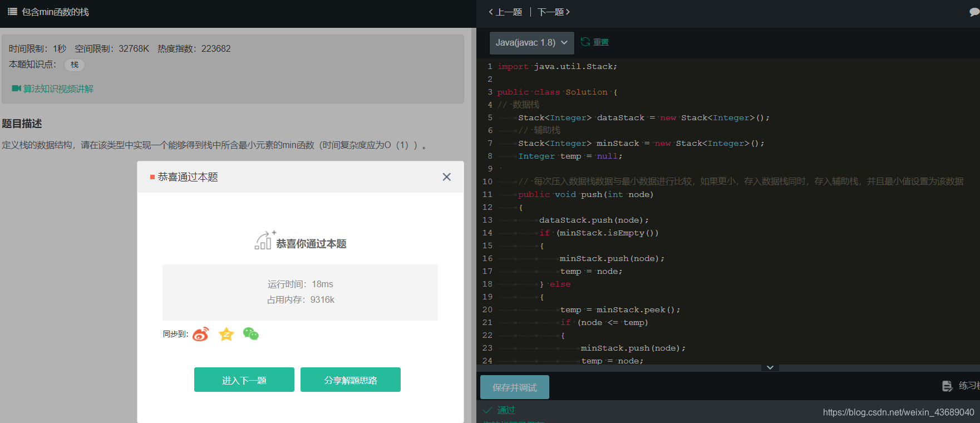Click the 恭喜你通过本题 message
The image size is (980, 423).
[x=312, y=244]
